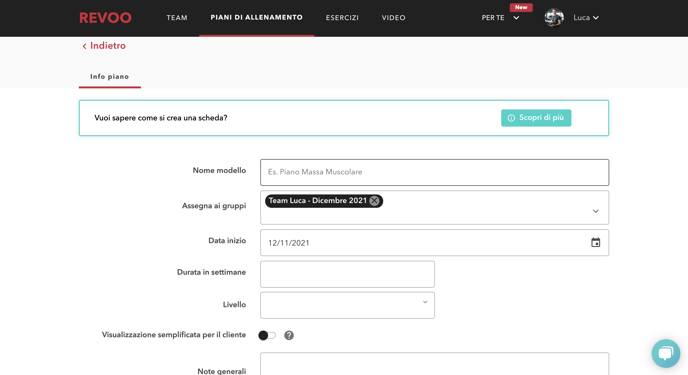Image resolution: width=688 pixels, height=375 pixels.
Task: Click the Scopri di più button
Action: click(x=536, y=118)
